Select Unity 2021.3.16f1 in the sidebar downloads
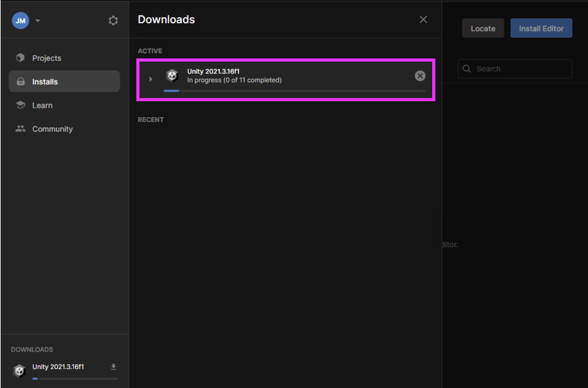The height and width of the screenshot is (388, 588). point(58,367)
